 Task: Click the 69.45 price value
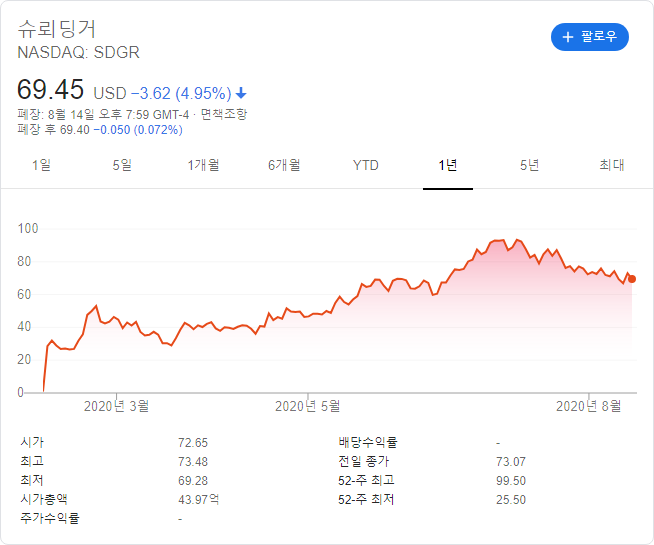50,89
